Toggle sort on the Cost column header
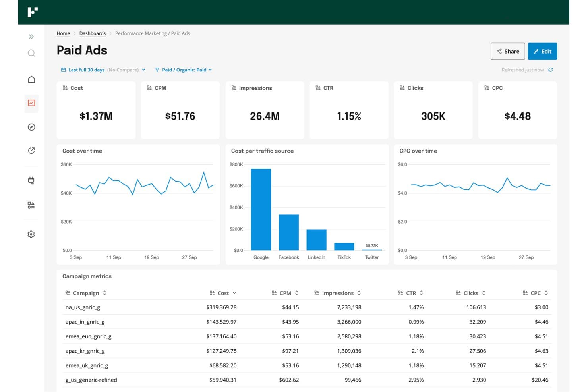The width and height of the screenshot is (588, 392). tap(223, 293)
